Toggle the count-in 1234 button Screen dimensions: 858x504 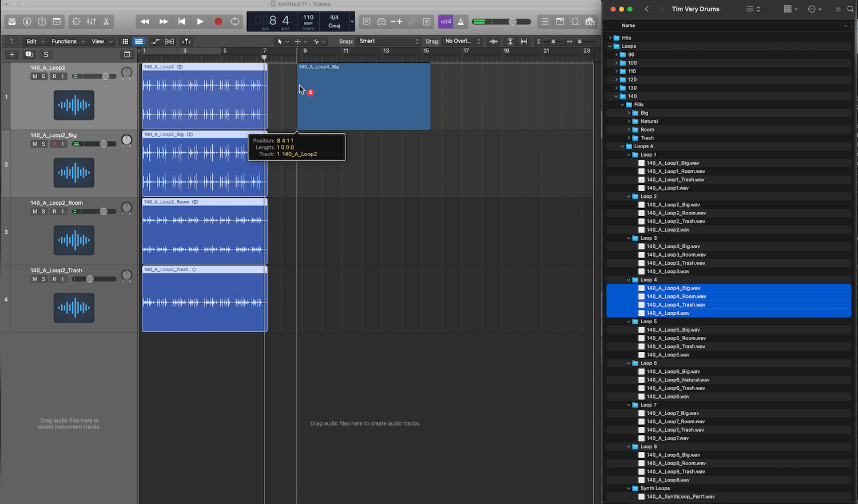coord(445,22)
